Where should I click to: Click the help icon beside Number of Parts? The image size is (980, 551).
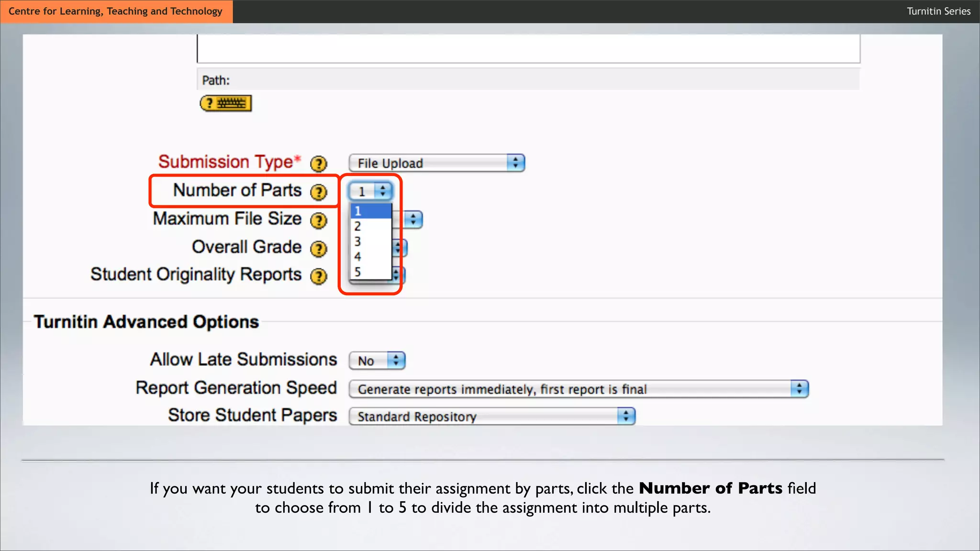tap(318, 192)
